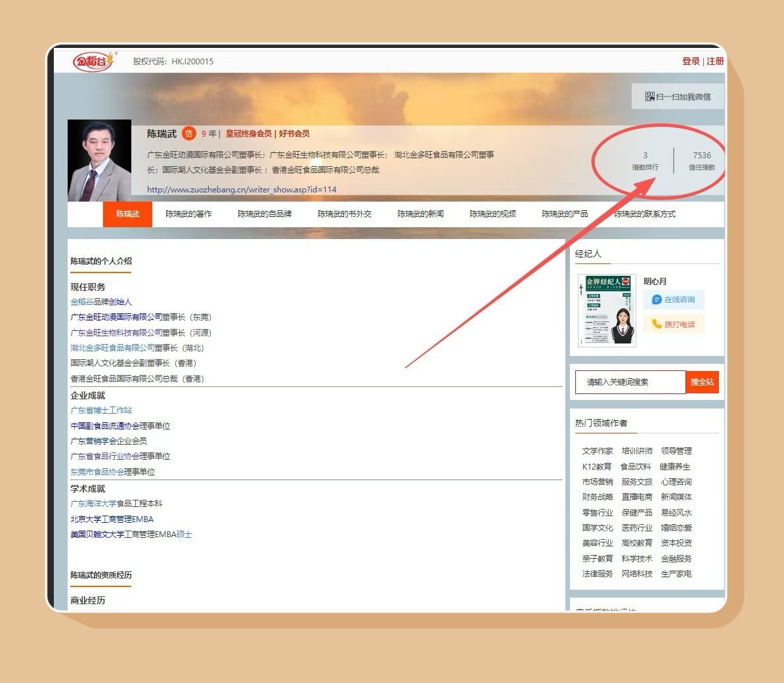Click the 7536 信任指数 score
This screenshot has width=784, height=683.
pos(701,156)
